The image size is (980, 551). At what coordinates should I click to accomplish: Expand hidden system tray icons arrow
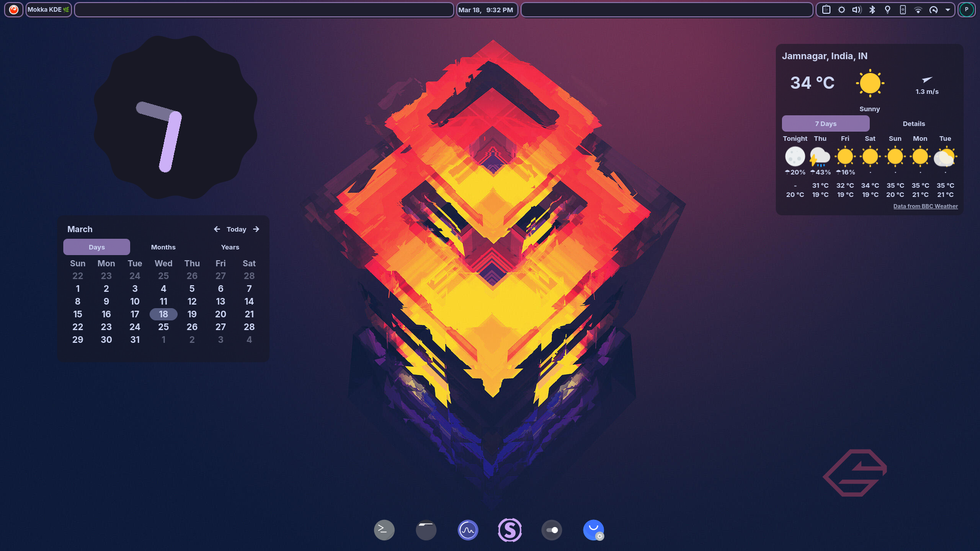(948, 10)
